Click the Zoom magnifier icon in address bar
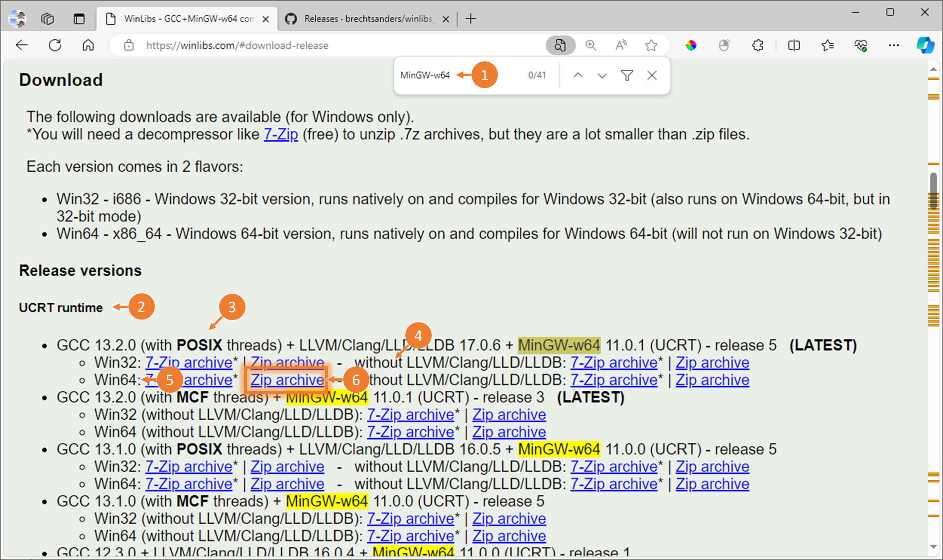 pyautogui.click(x=591, y=45)
